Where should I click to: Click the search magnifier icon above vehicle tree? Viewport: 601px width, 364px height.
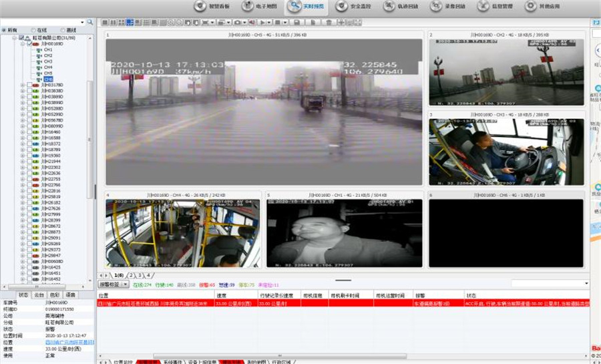[x=91, y=22]
